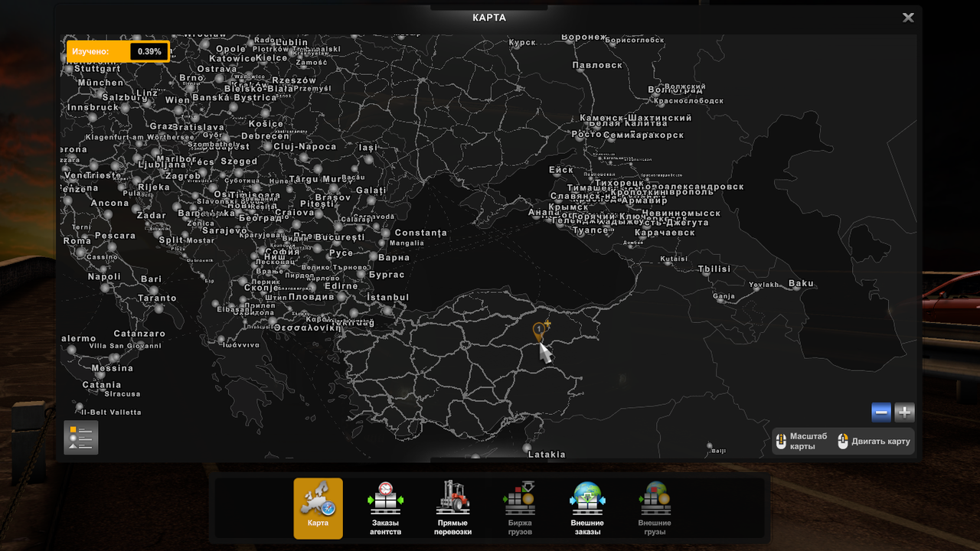Click the orange waypoint marker in Turkey
This screenshot has width=980, height=551.
(x=539, y=331)
